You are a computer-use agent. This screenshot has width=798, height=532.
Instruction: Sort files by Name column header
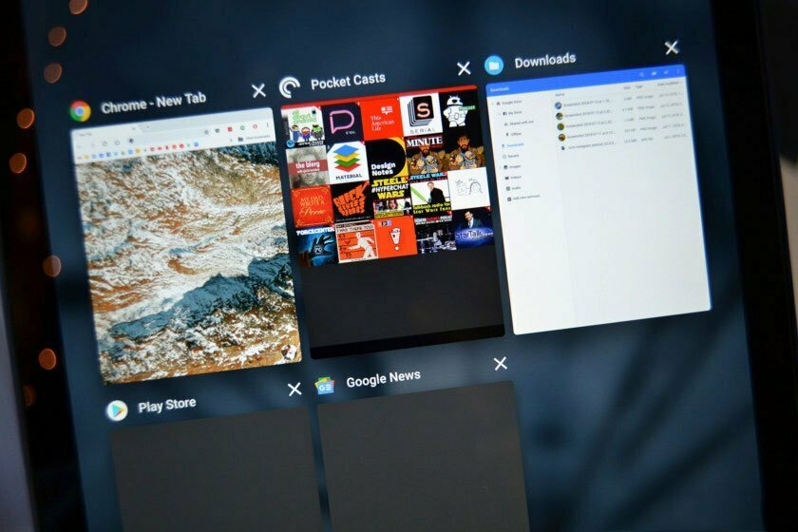click(x=560, y=95)
